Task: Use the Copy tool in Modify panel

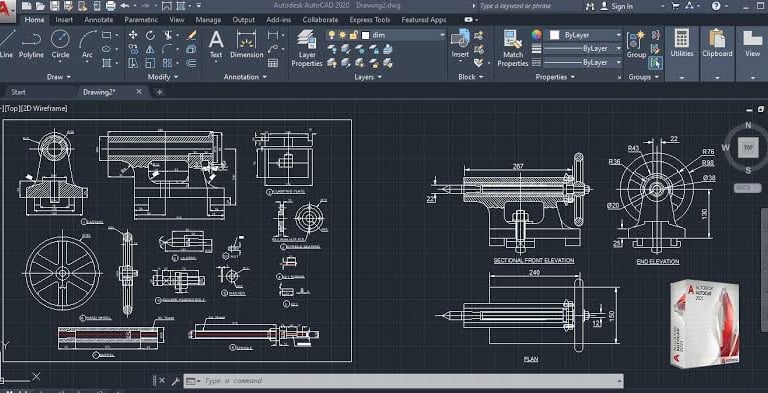Action: click(133, 49)
